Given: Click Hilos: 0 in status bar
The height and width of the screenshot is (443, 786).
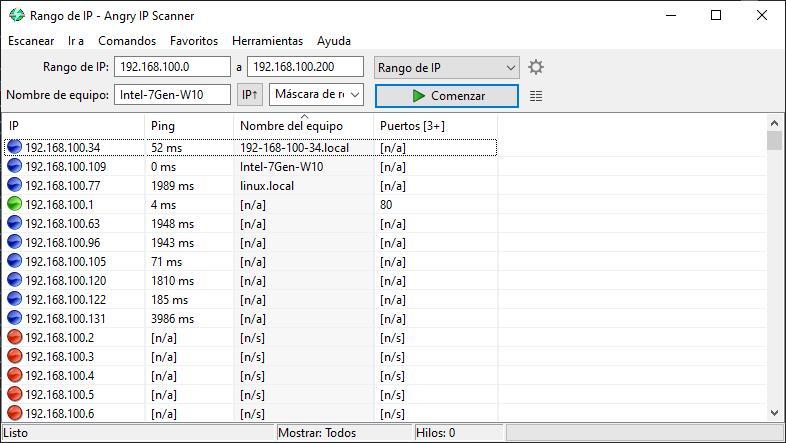Looking at the screenshot, I should [x=435, y=433].
